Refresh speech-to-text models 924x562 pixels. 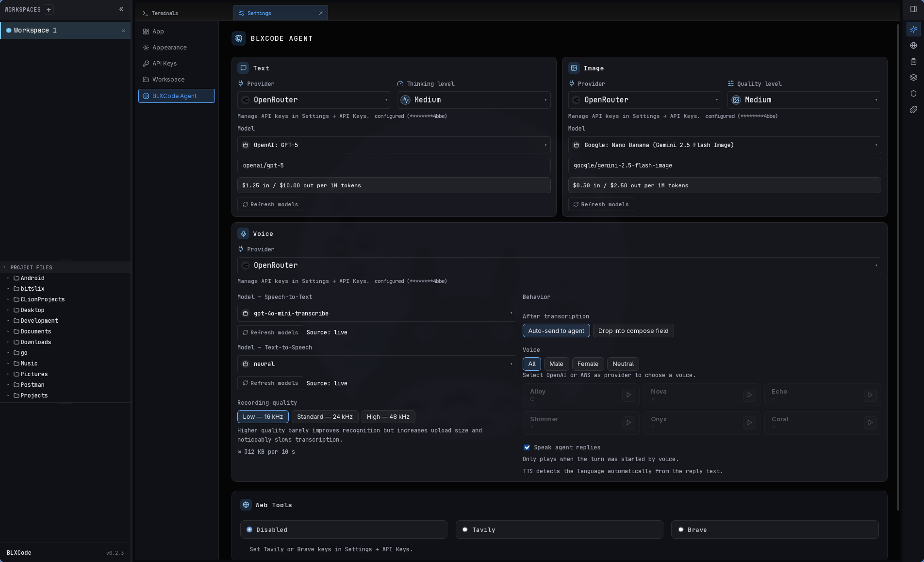click(270, 332)
